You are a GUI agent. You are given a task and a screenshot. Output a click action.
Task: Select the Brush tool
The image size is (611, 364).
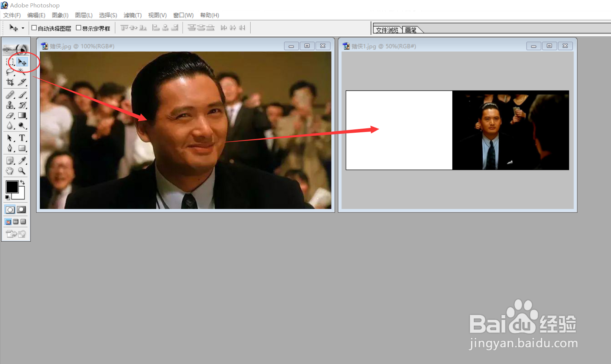point(22,95)
